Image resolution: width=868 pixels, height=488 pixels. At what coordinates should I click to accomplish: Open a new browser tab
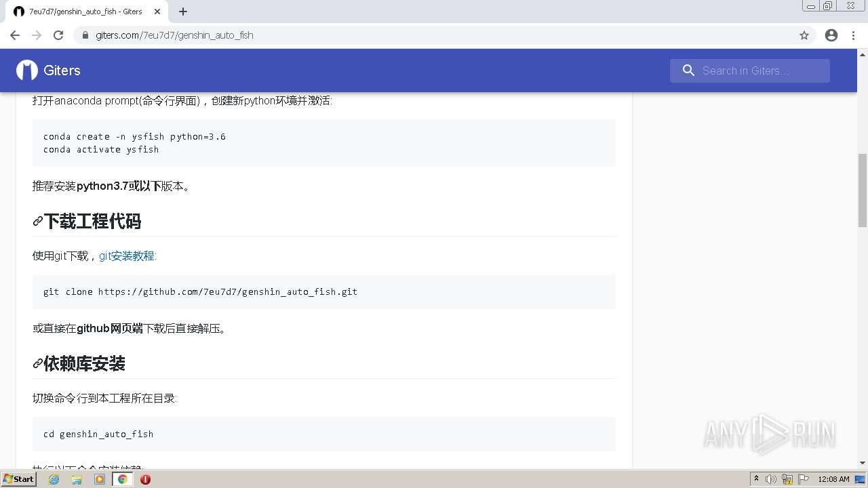tap(183, 12)
